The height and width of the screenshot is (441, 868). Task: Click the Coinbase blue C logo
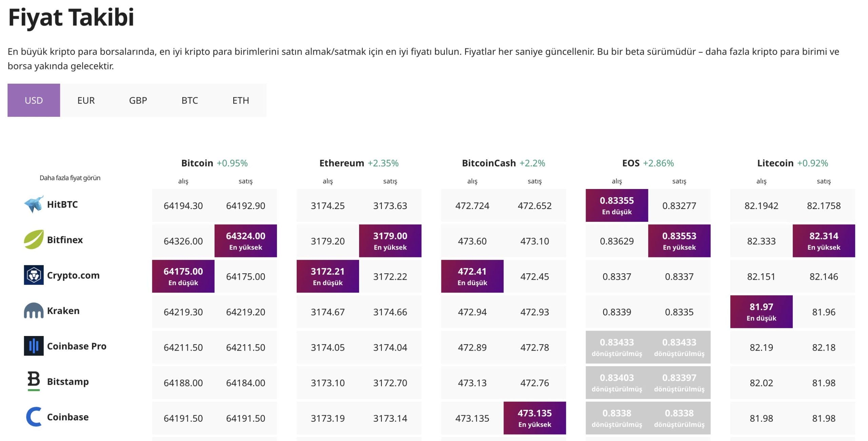click(x=34, y=417)
